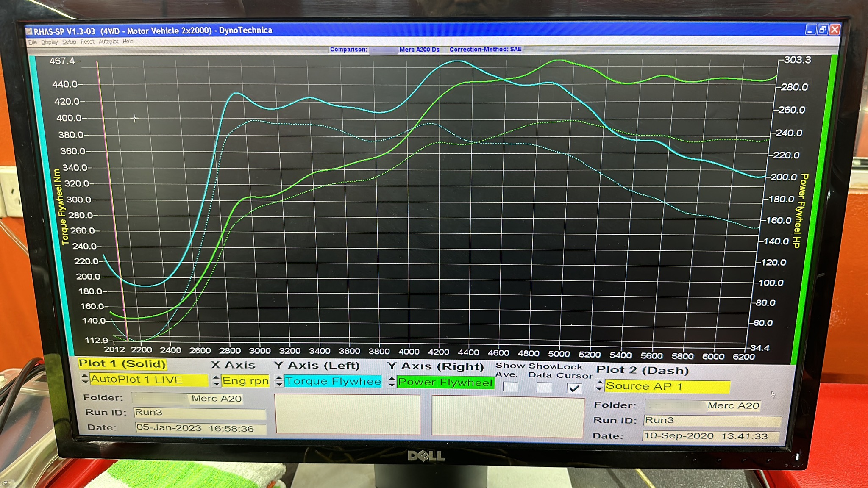Click the Plot 1 date field 05-Jan-2023
This screenshot has height=488, width=868.
tap(201, 428)
